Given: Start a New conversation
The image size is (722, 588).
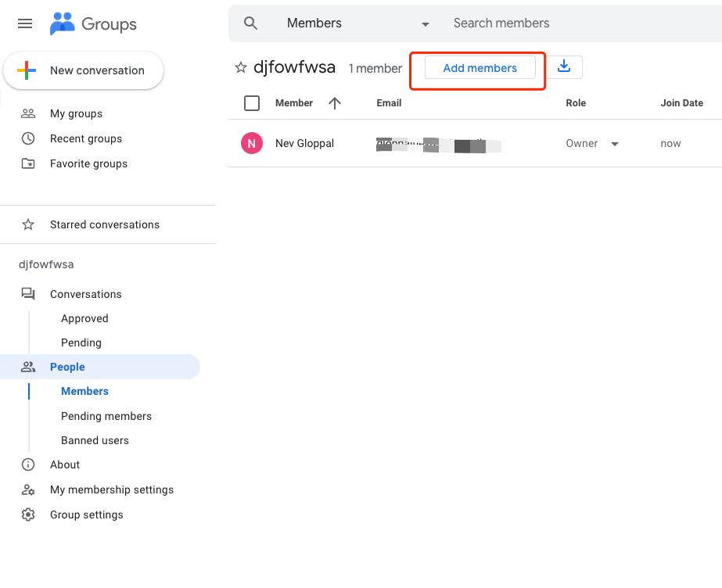Looking at the screenshot, I should (84, 70).
